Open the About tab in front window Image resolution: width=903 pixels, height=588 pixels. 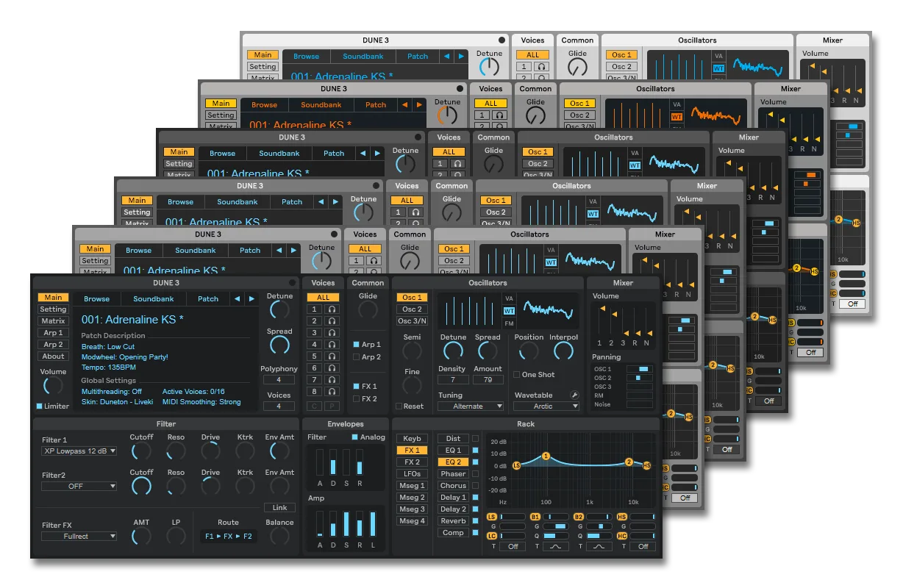[53, 356]
